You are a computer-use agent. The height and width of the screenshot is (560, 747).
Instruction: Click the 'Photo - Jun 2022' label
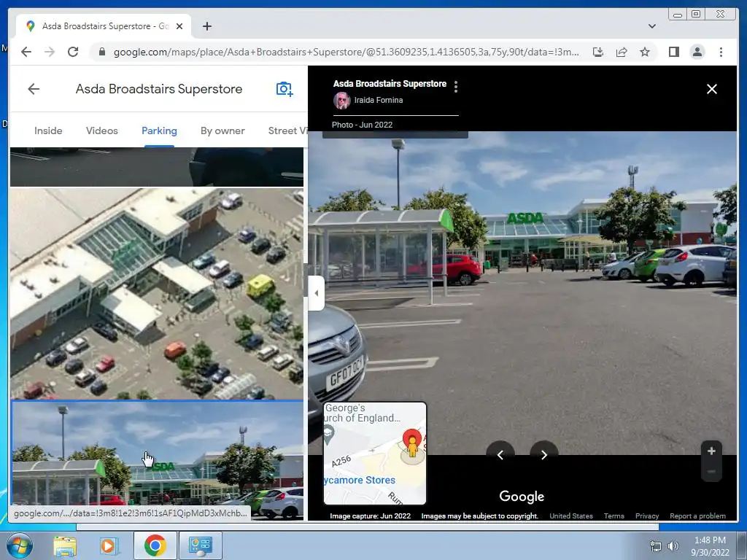click(x=362, y=125)
